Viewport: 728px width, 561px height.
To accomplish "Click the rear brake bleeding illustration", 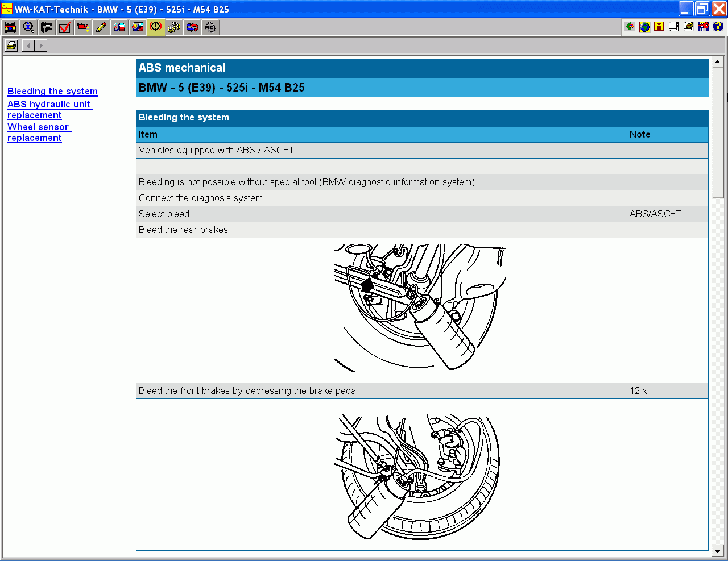I will tap(420, 308).
